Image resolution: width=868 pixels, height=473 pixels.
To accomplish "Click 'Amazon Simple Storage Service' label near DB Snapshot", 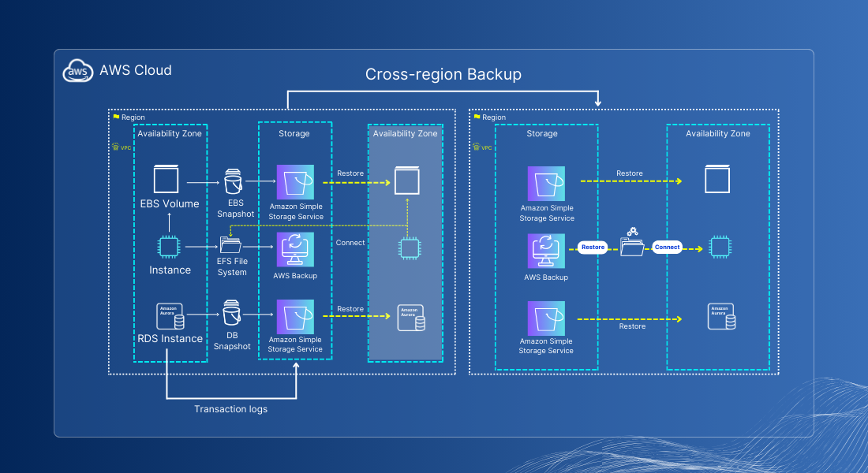I will pos(295,344).
